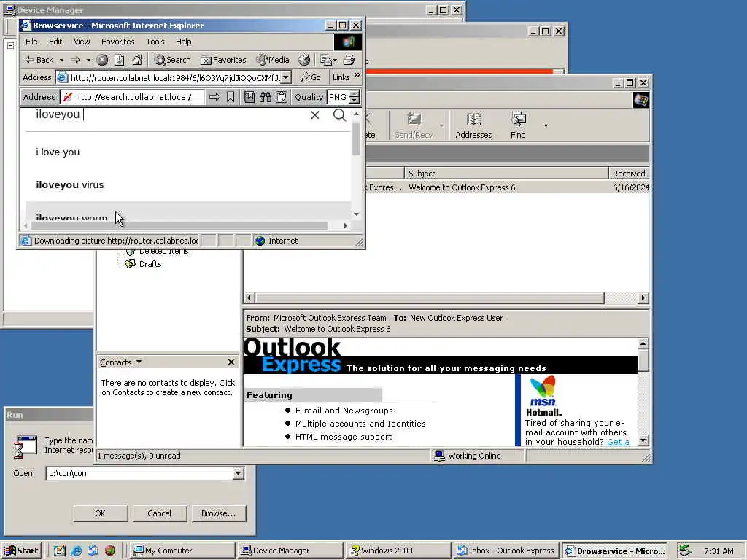The height and width of the screenshot is (560, 747).
Task: Click the Send/Recv icon in Outlook Express
Action: (x=414, y=125)
